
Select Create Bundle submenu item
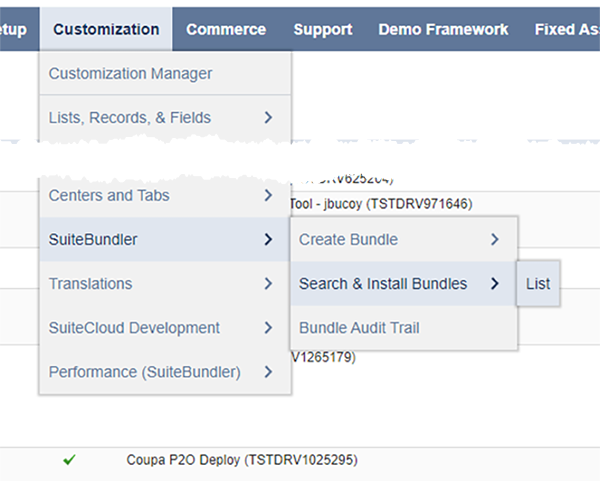404,240
